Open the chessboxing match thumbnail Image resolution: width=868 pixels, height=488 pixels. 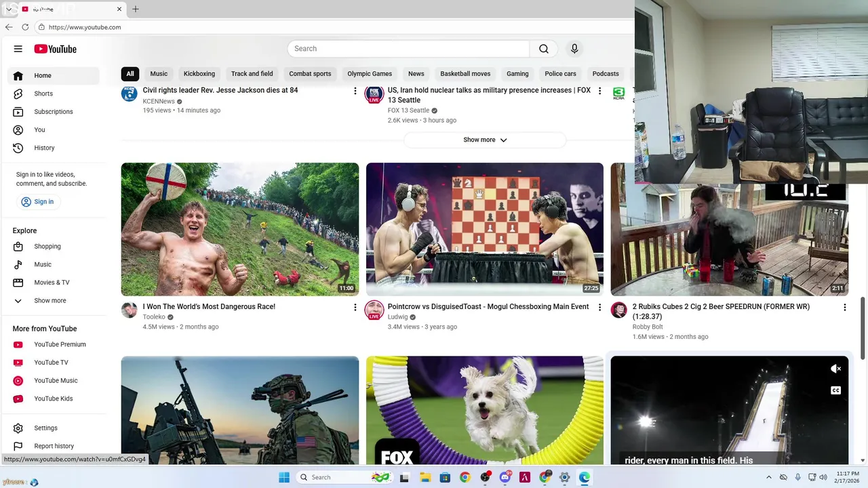[x=485, y=229]
